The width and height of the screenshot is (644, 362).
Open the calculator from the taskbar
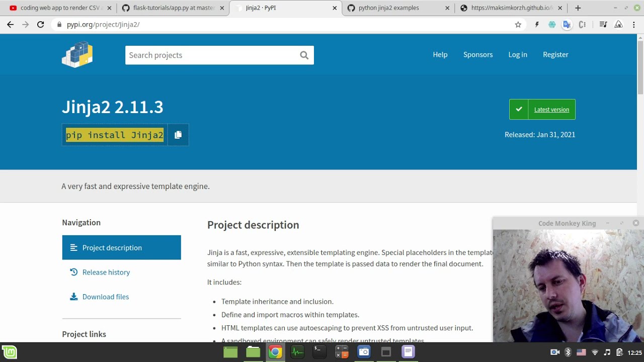pos(342,352)
